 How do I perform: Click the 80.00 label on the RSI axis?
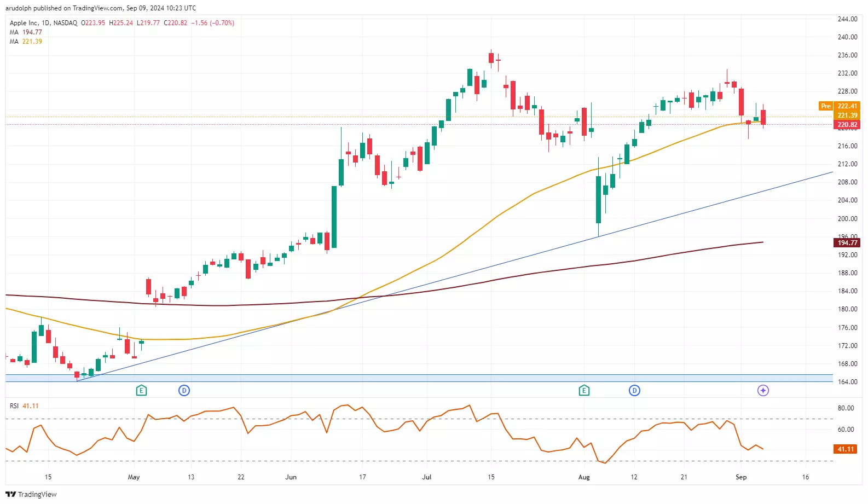pos(846,408)
